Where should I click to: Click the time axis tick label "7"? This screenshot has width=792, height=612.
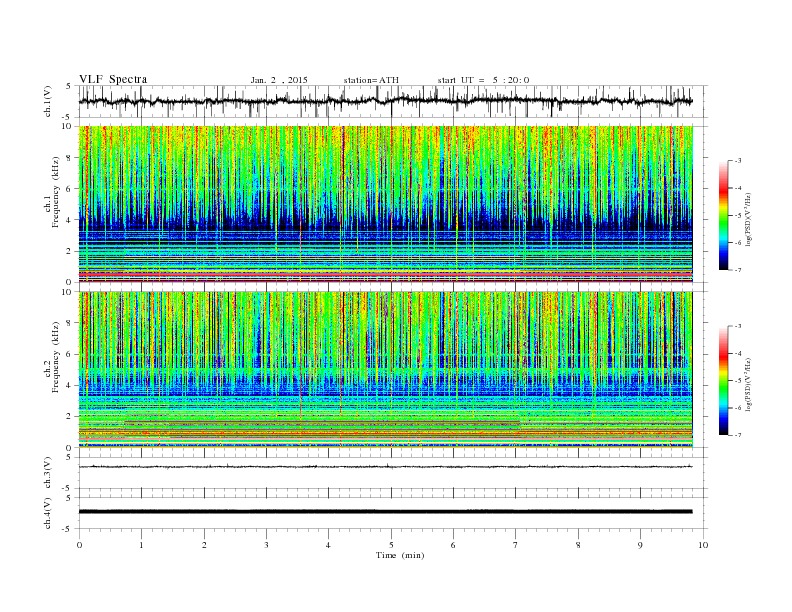coord(516,545)
